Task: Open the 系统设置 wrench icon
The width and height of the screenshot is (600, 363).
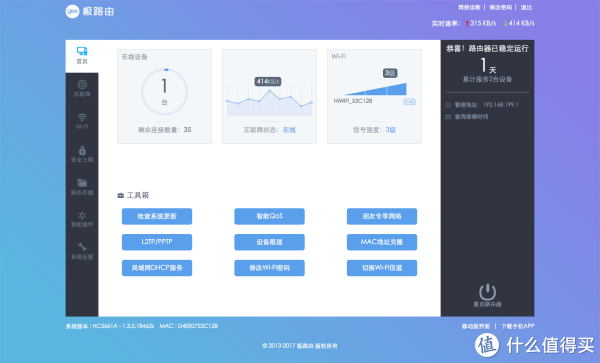Action: click(x=82, y=247)
